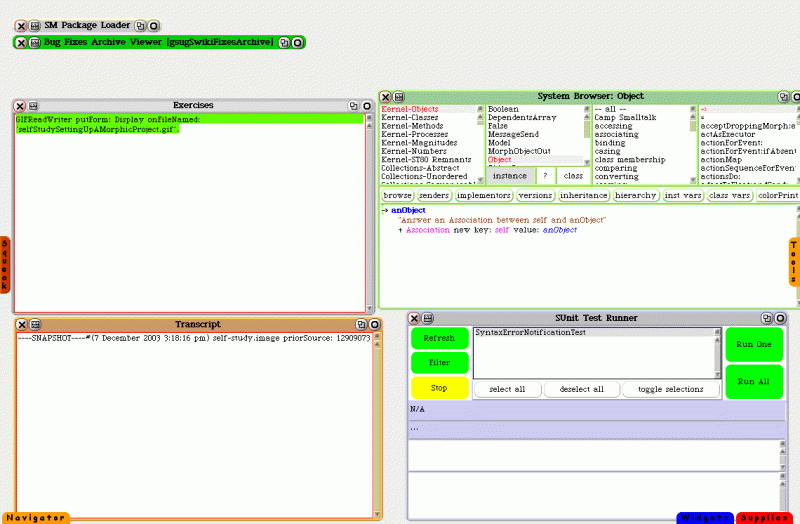
Task: Click select all under test list
Action: coord(507,389)
